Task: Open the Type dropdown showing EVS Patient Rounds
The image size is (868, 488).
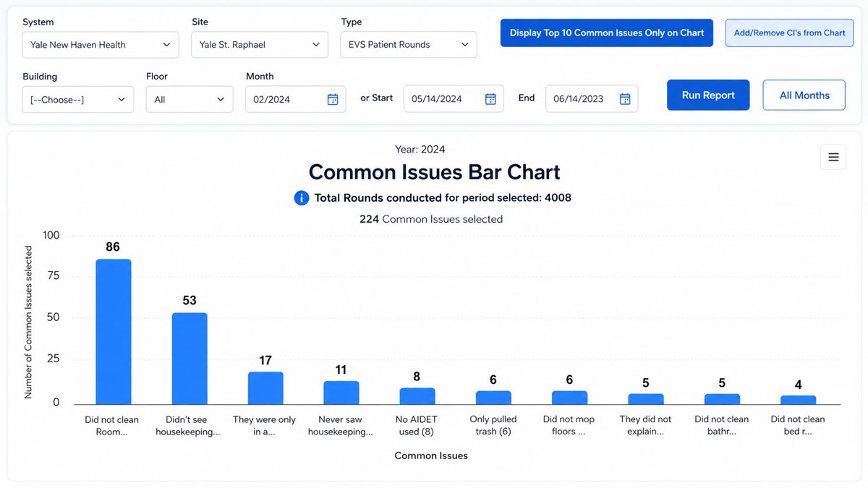Action: (x=409, y=44)
